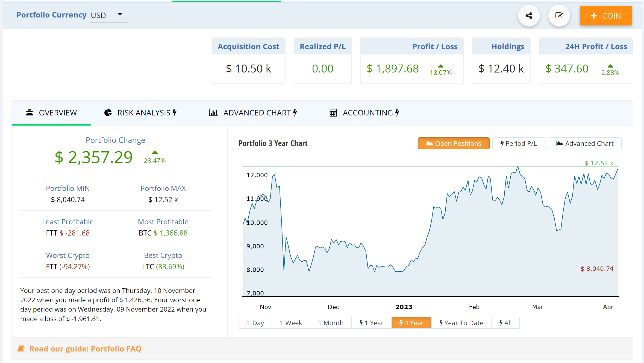644x363 pixels.
Task: Select the 1 Month time range
Action: coord(331,323)
